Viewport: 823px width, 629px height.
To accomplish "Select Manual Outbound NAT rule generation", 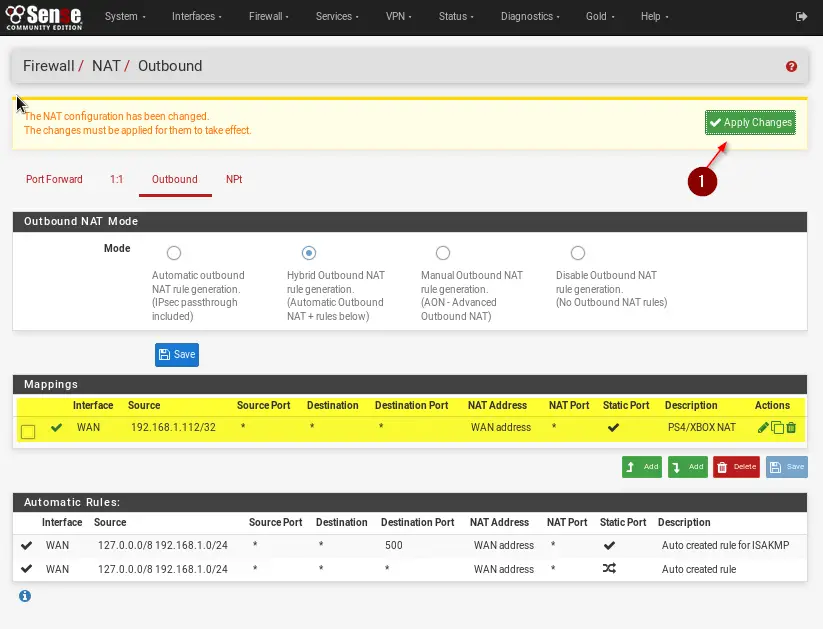I will 443,253.
